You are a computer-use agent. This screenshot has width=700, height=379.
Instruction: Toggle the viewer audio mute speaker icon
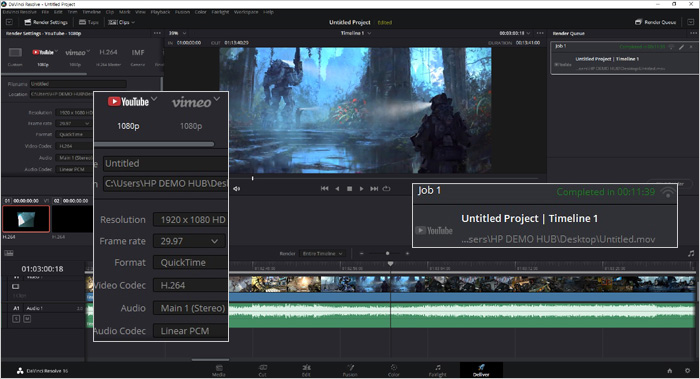click(x=236, y=189)
